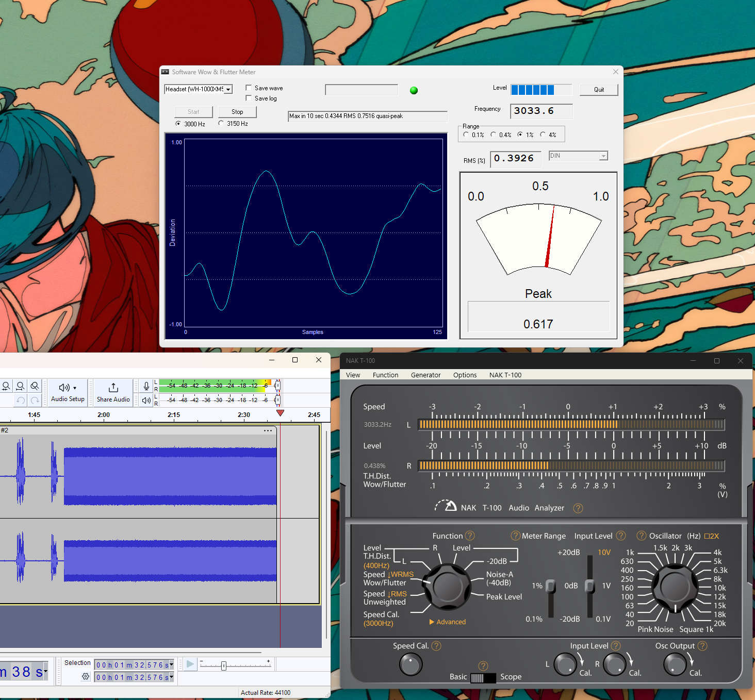This screenshot has width=755, height=700.
Task: Click the Audacity playback speed slider
Action: point(224,666)
